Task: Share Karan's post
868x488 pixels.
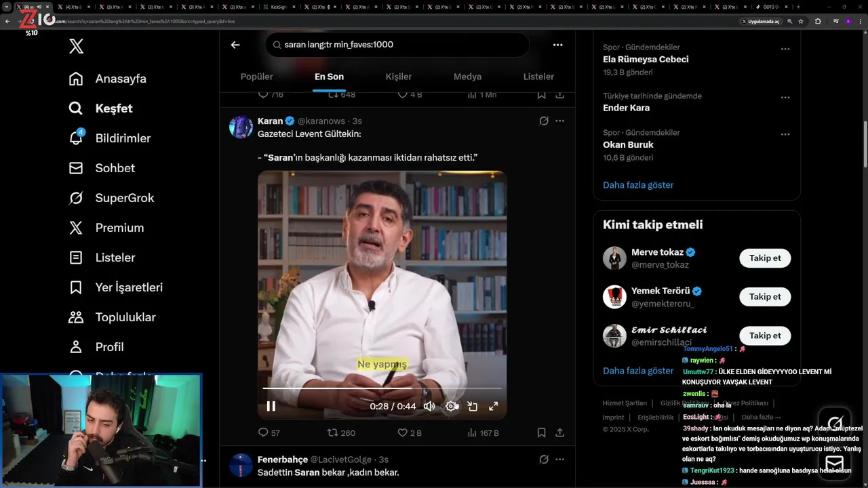Action: coord(560,432)
